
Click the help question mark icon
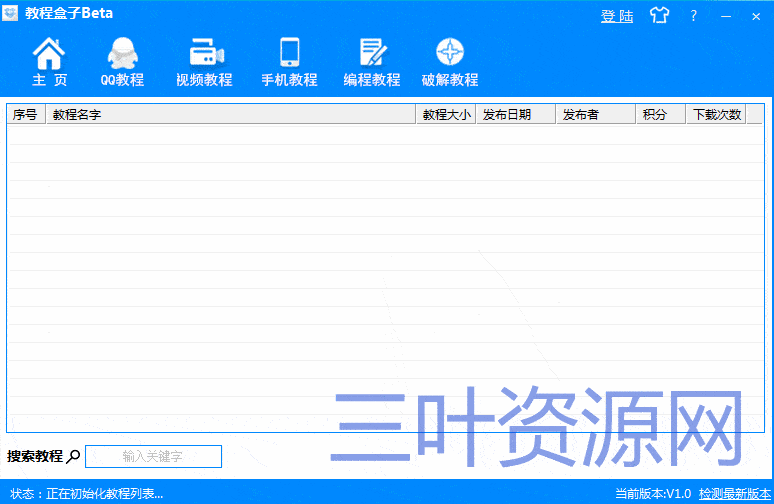click(693, 15)
